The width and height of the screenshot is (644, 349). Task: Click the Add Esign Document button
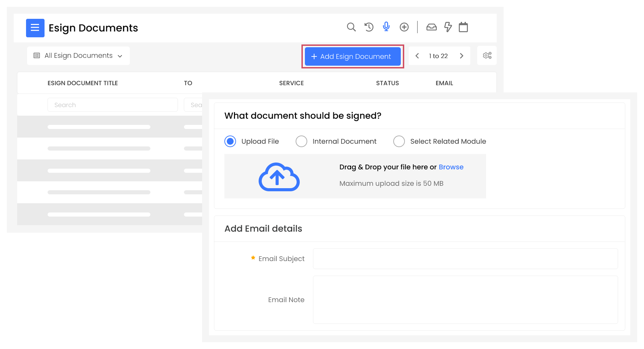tap(352, 56)
